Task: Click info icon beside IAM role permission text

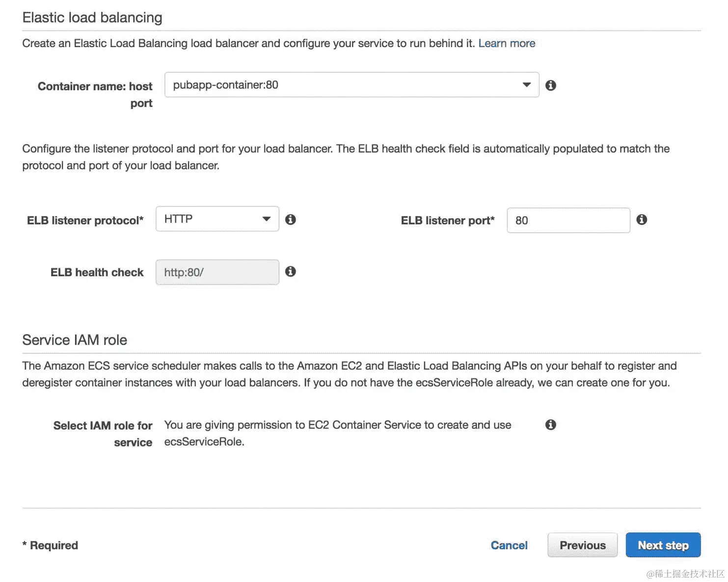Action: pos(551,424)
